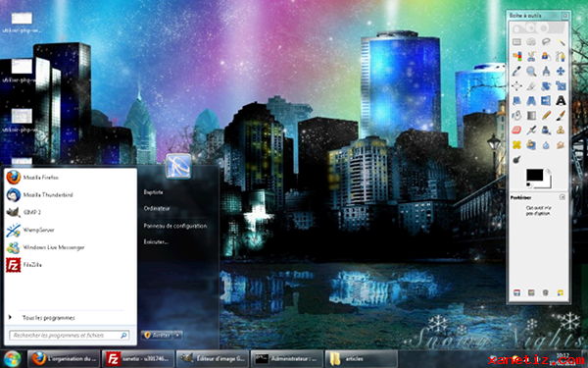Select the Zoom magnifier tool
The height and width of the screenshot is (368, 588).
tap(531, 71)
